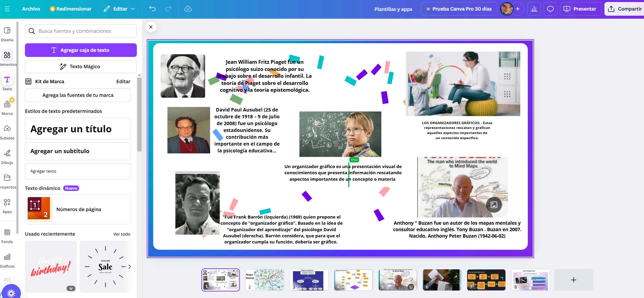Select page 4 Mapa Semántico thumbnail
This screenshot has width=644, height=298.
pos(354,280)
